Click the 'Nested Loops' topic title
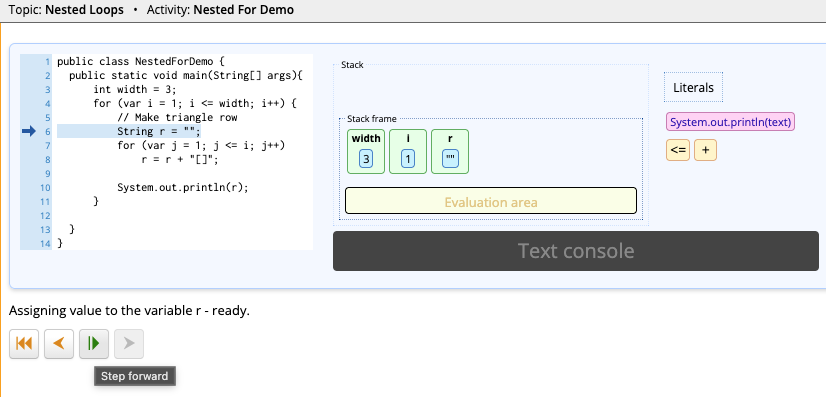826x397 pixels. click(84, 9)
